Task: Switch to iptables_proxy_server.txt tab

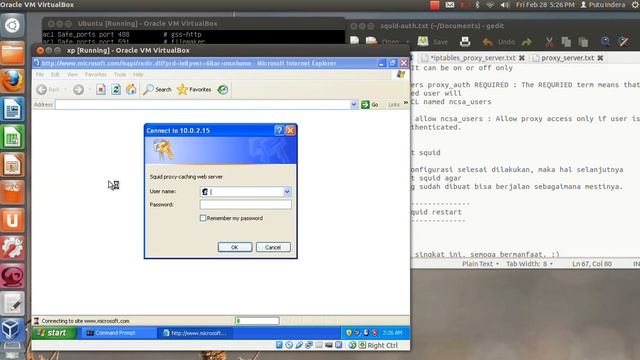Action: coord(473,58)
